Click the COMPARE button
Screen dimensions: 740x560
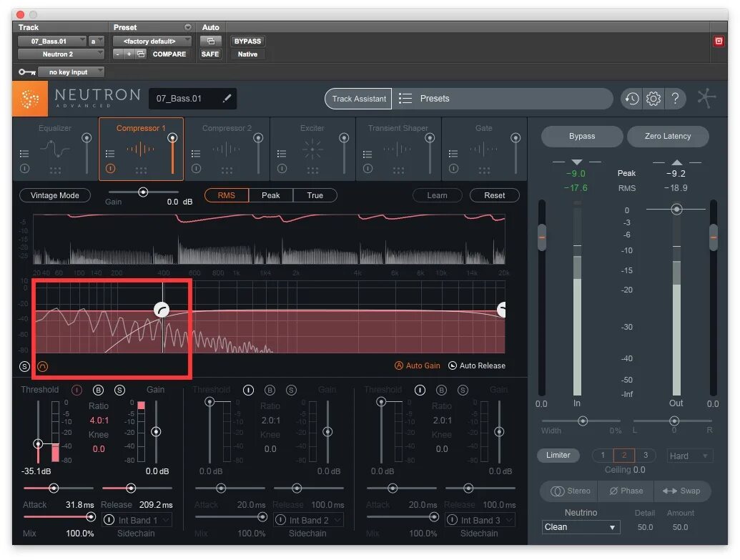(169, 54)
